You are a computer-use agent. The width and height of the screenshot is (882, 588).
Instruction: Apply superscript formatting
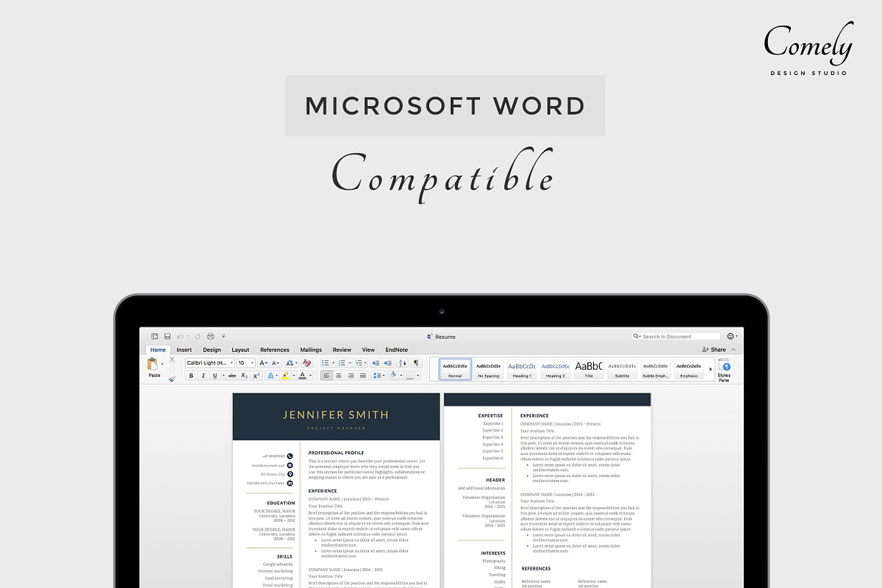coord(256,376)
